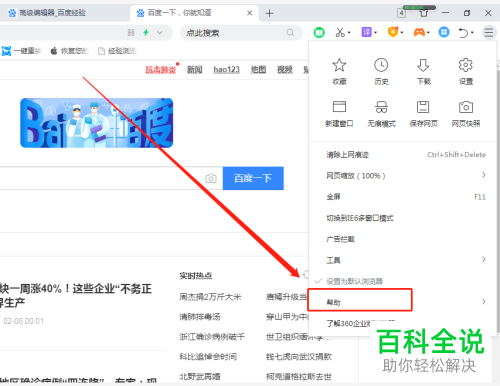Open the address bar dropdown chevron

[x=160, y=33]
